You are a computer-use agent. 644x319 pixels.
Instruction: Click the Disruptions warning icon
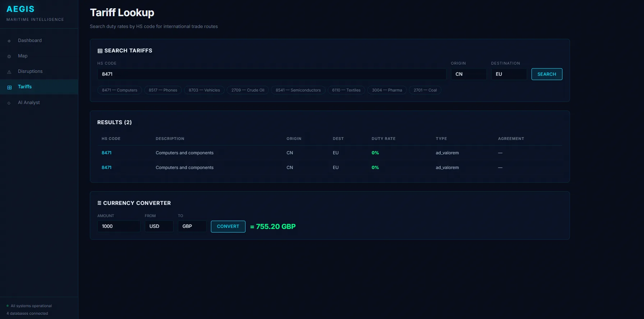pyautogui.click(x=9, y=72)
